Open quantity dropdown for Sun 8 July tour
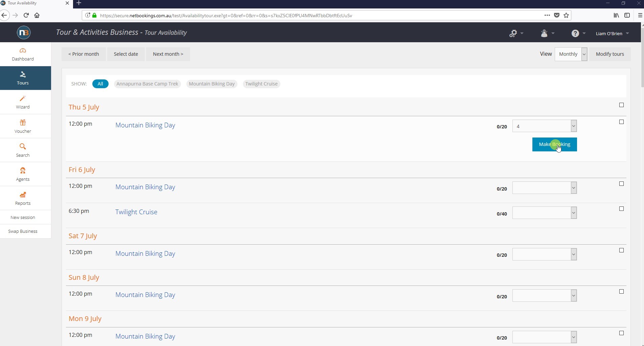This screenshot has width=644, height=346. [x=545, y=296]
